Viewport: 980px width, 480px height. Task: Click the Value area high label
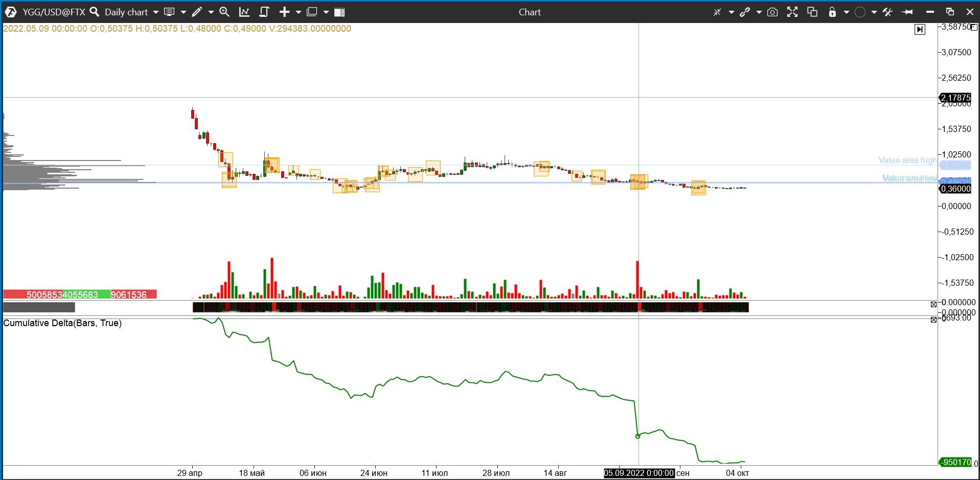pyautogui.click(x=907, y=161)
